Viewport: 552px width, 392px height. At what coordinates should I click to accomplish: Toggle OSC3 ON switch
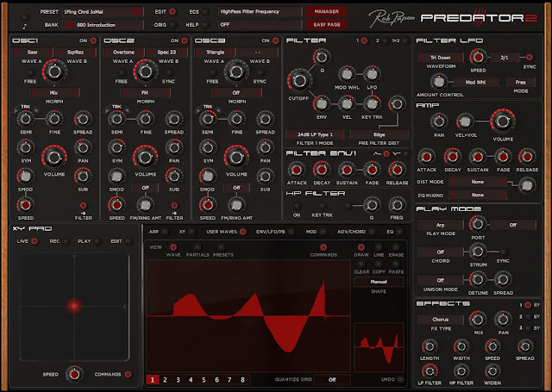[276, 40]
